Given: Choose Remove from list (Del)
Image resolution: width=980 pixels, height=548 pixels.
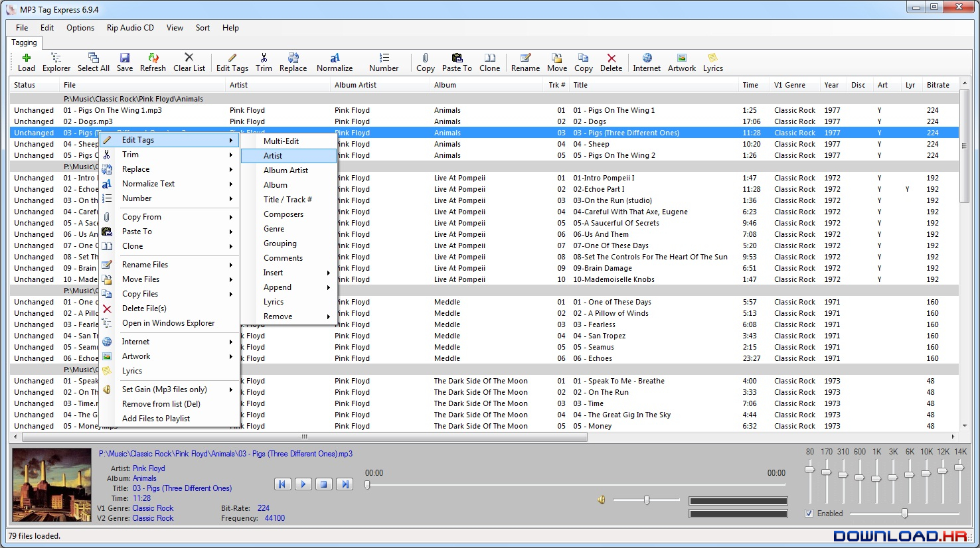Looking at the screenshot, I should 169,404.
